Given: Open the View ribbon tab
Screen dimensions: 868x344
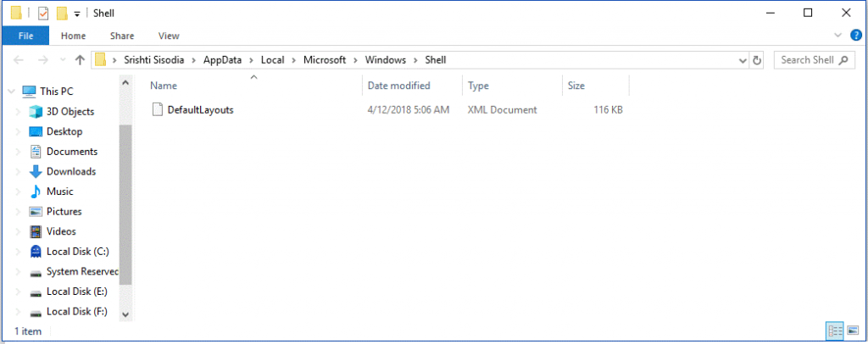Looking at the screenshot, I should point(169,36).
